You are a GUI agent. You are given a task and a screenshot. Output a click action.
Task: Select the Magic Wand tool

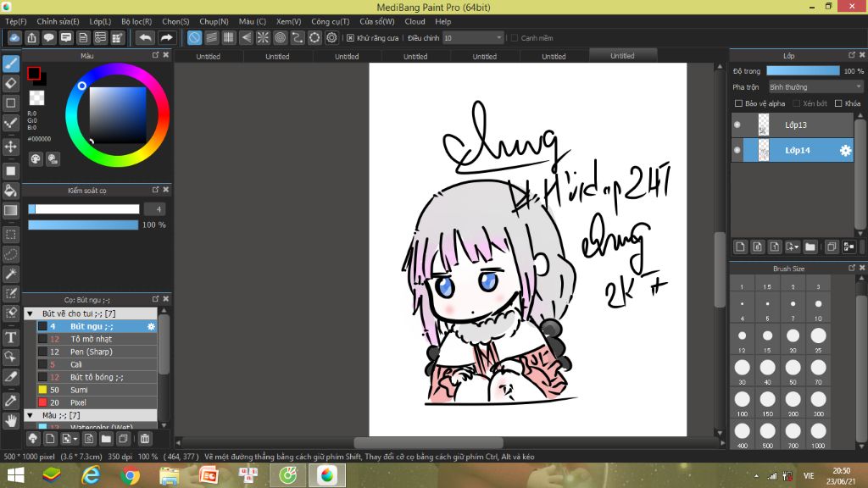tap(10, 274)
